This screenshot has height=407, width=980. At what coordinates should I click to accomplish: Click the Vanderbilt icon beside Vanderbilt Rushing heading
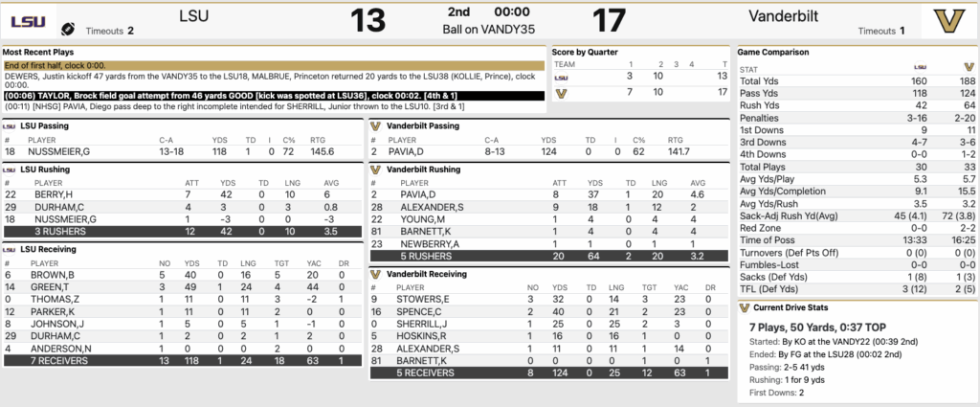pyautogui.click(x=376, y=169)
